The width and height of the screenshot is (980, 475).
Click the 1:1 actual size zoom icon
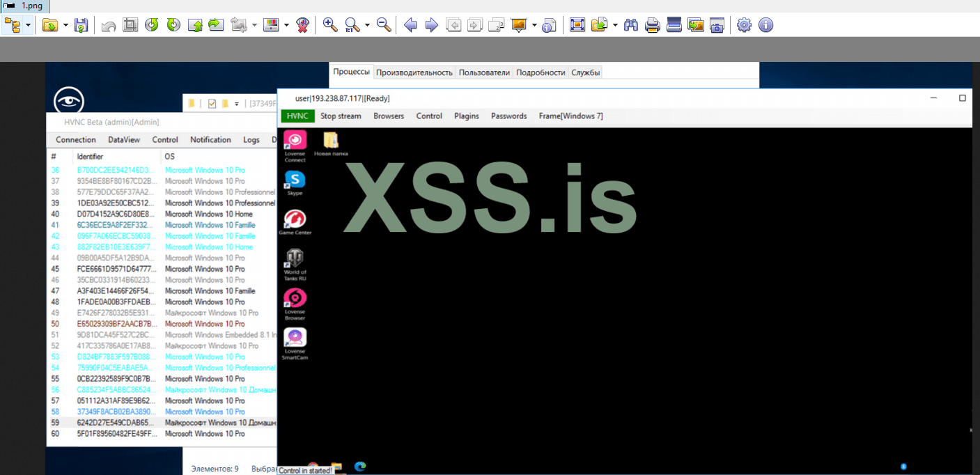[x=352, y=26]
